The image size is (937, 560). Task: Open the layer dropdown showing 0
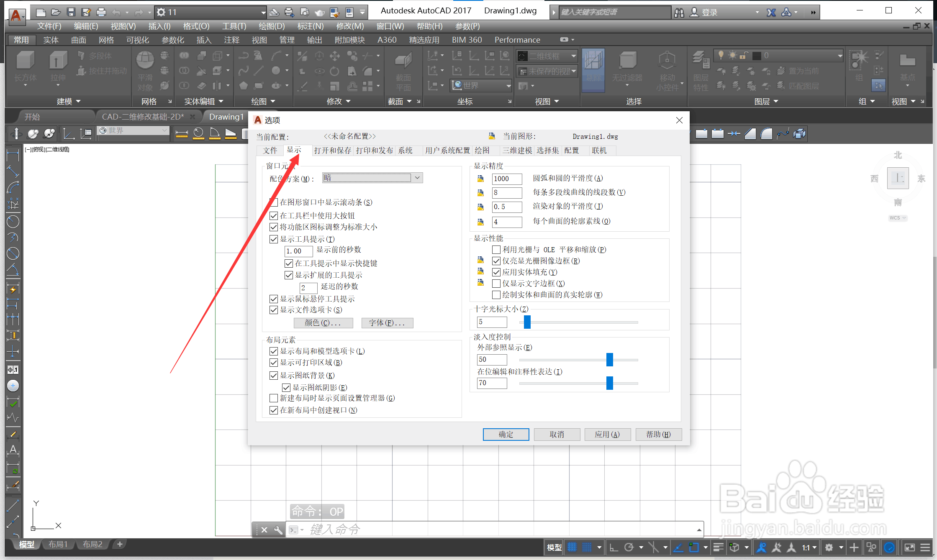coord(778,56)
